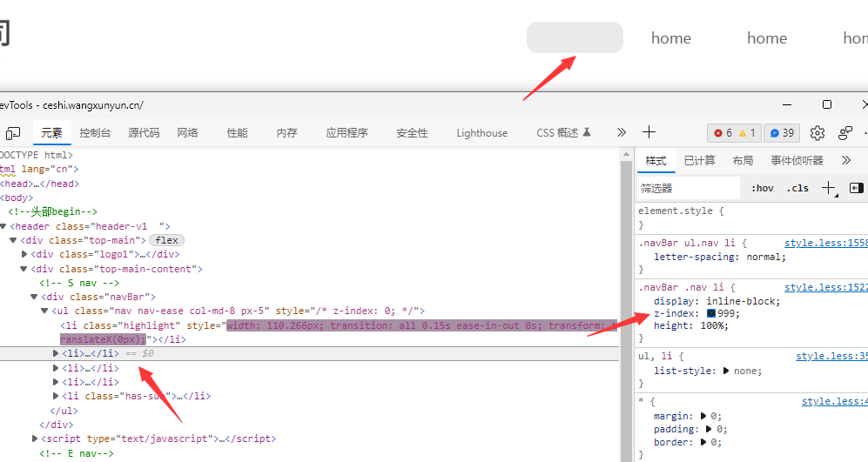Collapse div class="top-main-content" node

point(24,269)
